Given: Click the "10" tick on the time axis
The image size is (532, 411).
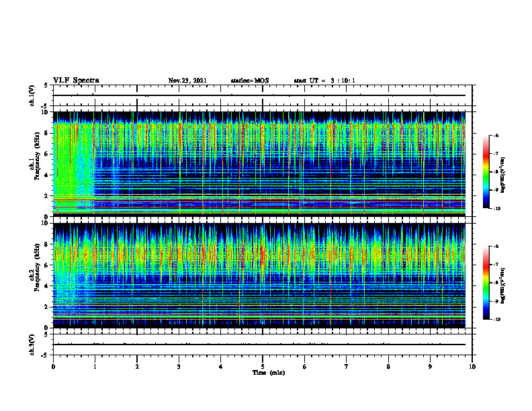Looking at the screenshot, I should pyautogui.click(x=472, y=367).
